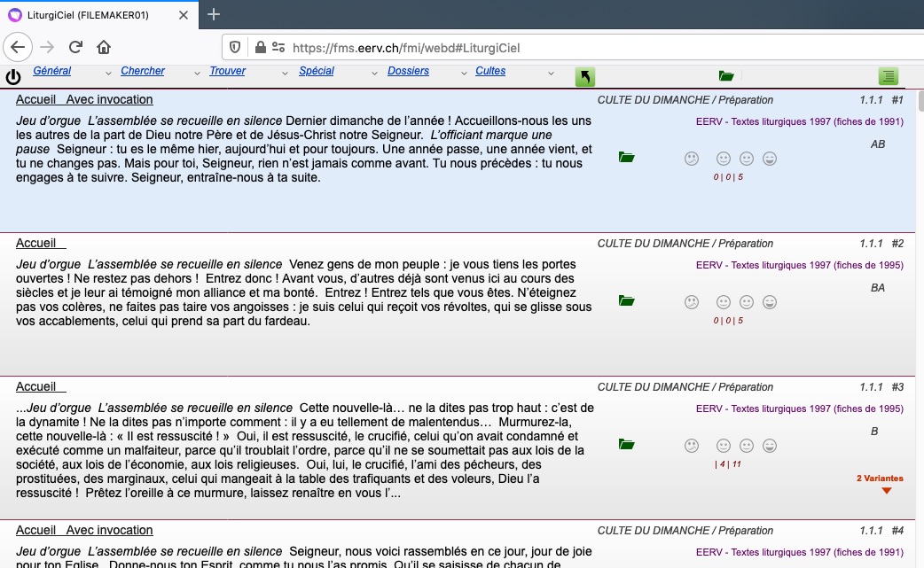Open the Général menu
The width and height of the screenshot is (924, 568).
tap(51, 71)
